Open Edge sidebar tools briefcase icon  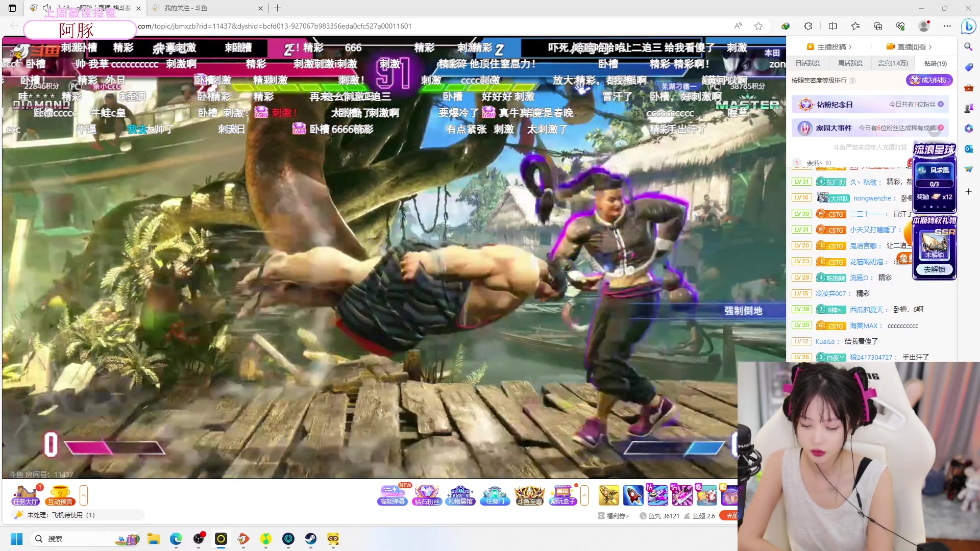968,88
